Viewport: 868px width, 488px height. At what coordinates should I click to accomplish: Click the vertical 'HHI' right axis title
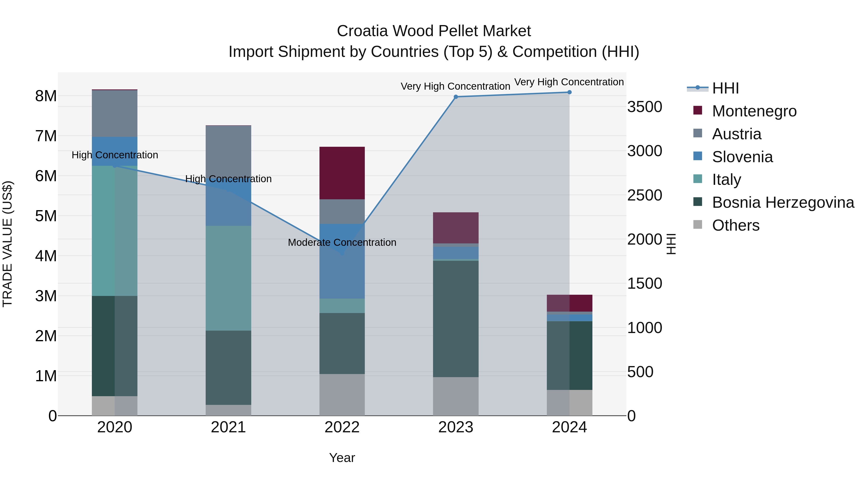[671, 244]
